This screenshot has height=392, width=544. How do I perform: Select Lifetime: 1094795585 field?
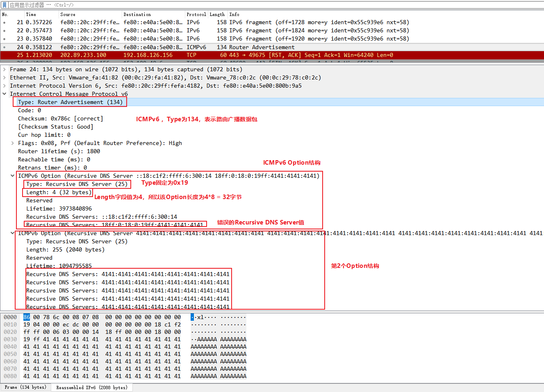coord(59,266)
